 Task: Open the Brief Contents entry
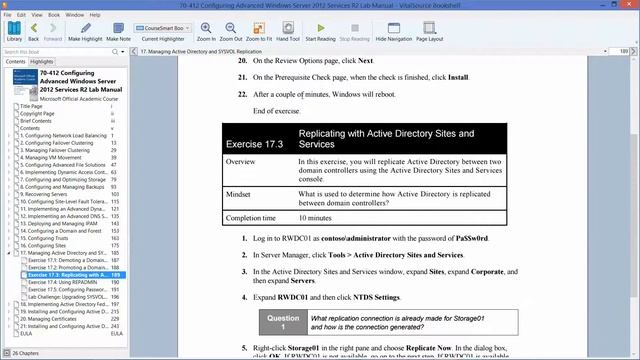click(36, 121)
